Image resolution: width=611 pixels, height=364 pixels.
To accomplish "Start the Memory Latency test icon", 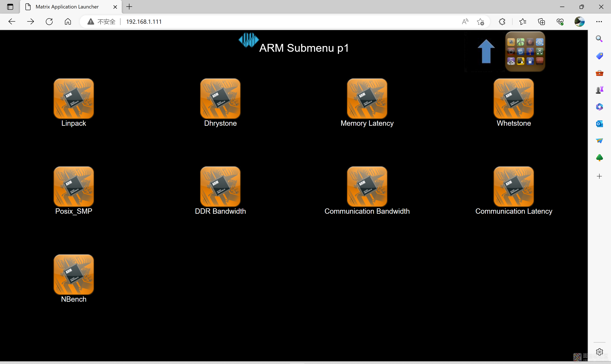I will (367, 98).
